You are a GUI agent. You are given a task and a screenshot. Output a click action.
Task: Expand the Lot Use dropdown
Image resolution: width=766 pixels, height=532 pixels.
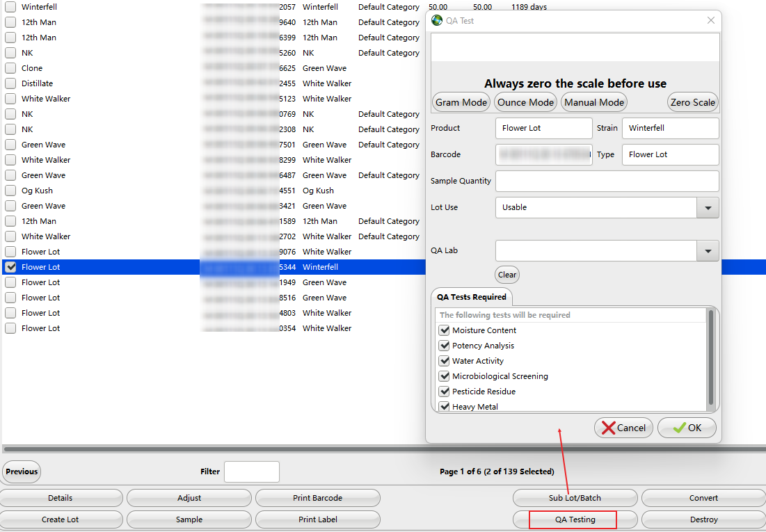pos(708,207)
